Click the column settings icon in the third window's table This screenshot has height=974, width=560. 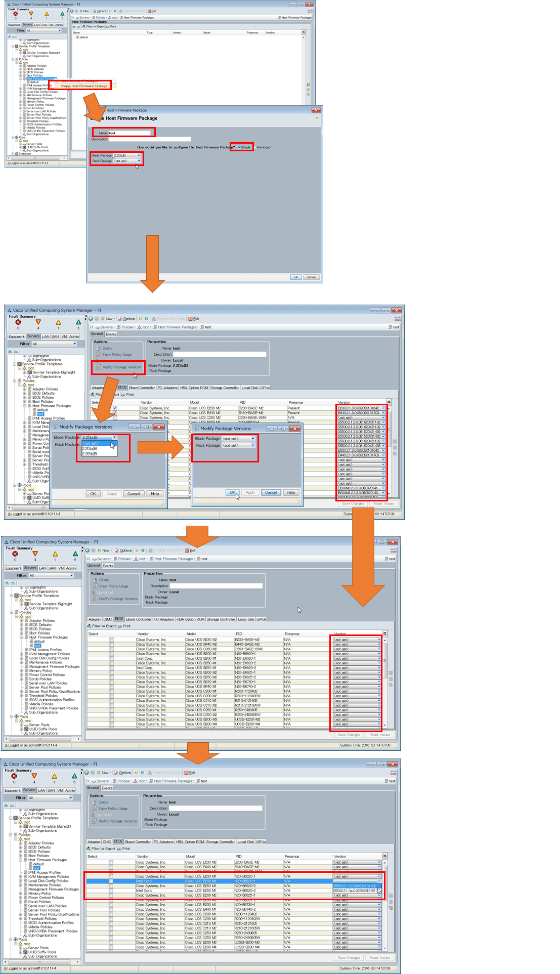pos(385,634)
